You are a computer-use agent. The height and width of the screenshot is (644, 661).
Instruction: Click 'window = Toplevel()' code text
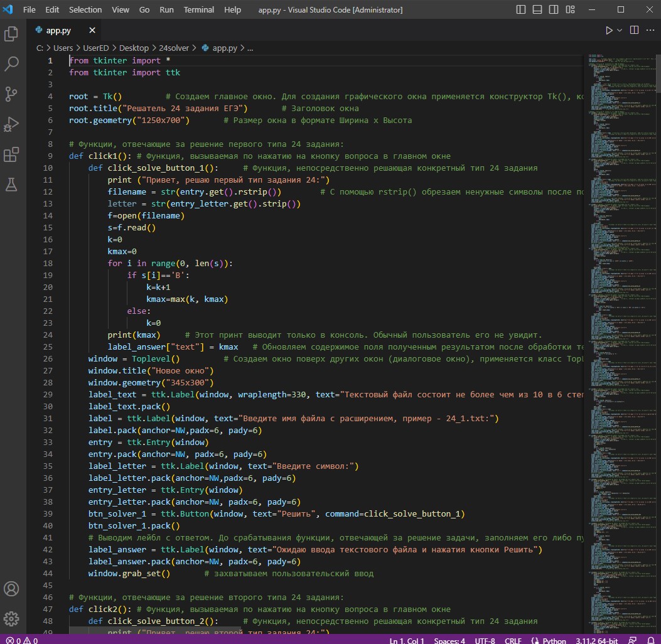134,358
